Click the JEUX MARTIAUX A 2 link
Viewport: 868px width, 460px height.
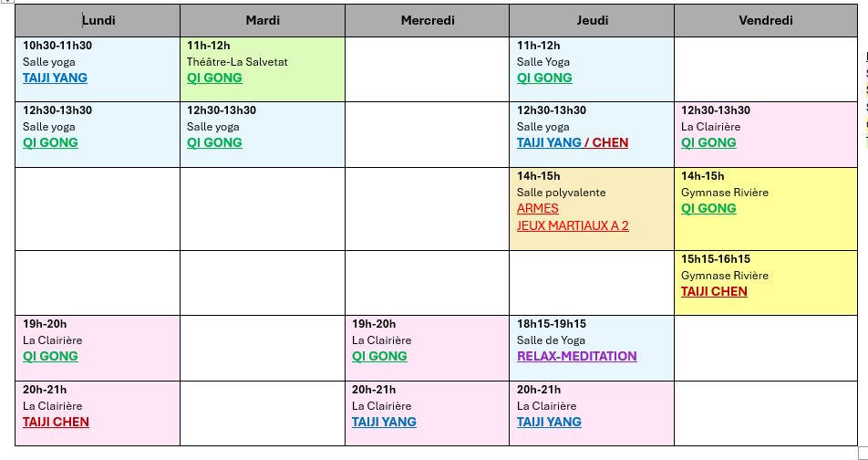coord(573,226)
